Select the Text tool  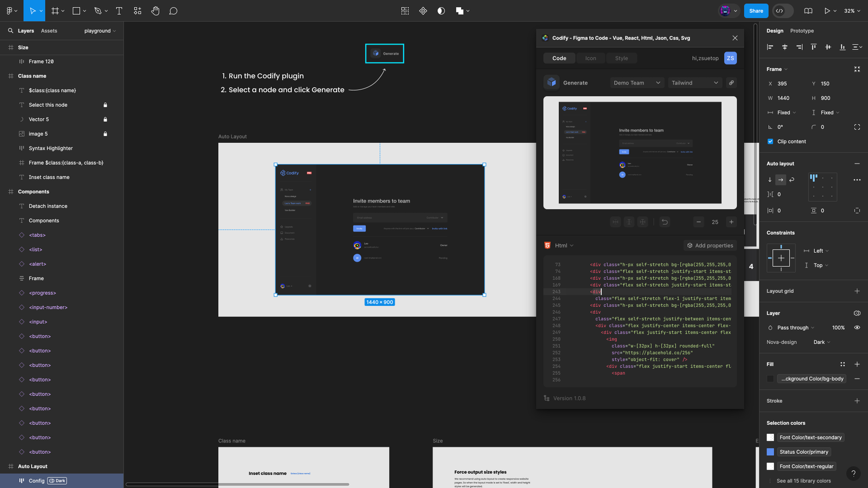(119, 11)
